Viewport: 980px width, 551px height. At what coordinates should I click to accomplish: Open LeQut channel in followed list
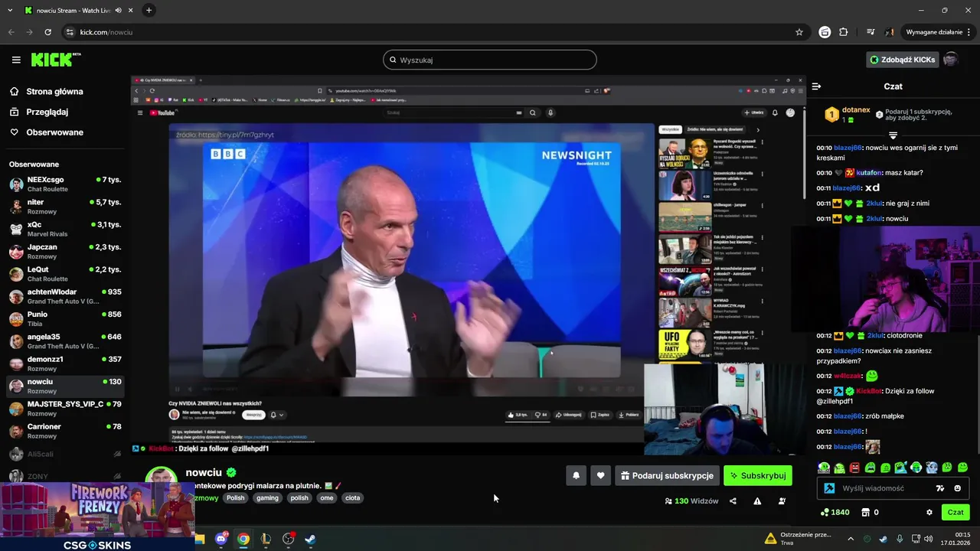click(x=65, y=274)
